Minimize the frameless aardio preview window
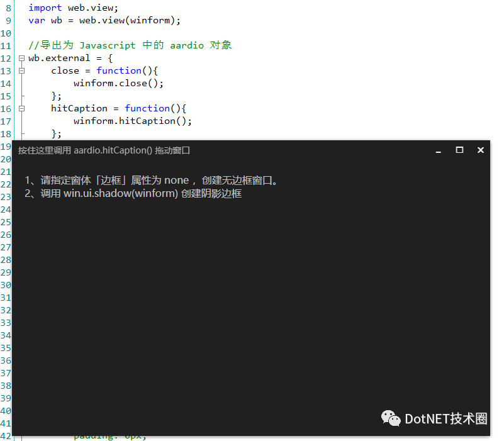The height and width of the screenshot is (441, 504). pyautogui.click(x=438, y=150)
